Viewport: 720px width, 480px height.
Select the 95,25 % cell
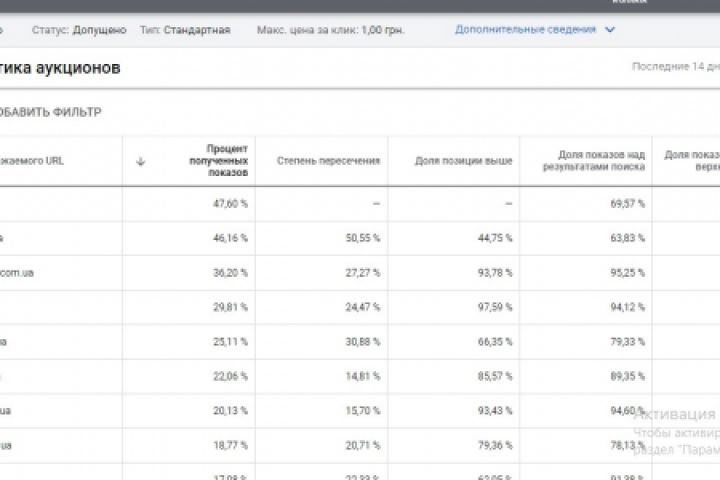pyautogui.click(x=628, y=273)
